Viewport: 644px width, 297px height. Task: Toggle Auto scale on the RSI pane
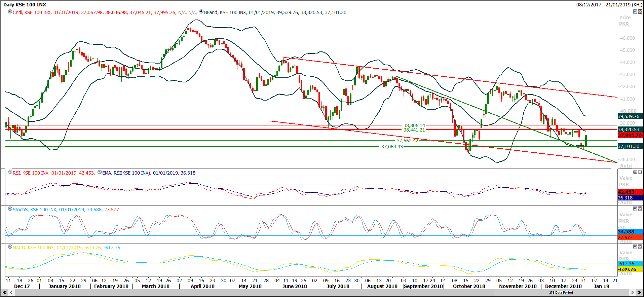click(x=626, y=203)
